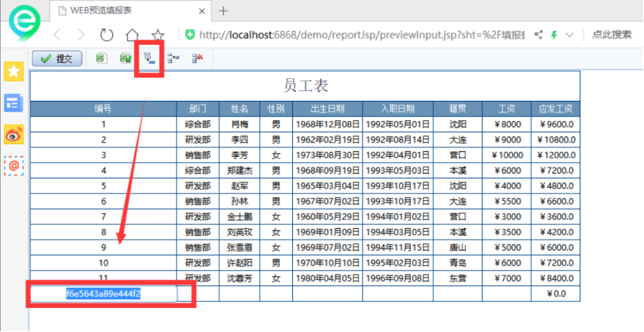This screenshot has width=644, height=332.
Task: Click the name cell 李芳
Action: point(239,155)
